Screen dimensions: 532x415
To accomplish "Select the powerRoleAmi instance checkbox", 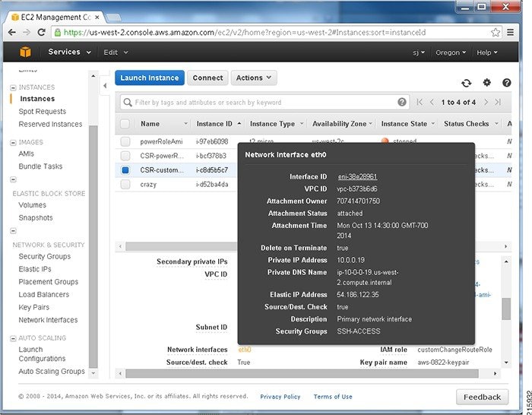I will click(125, 141).
